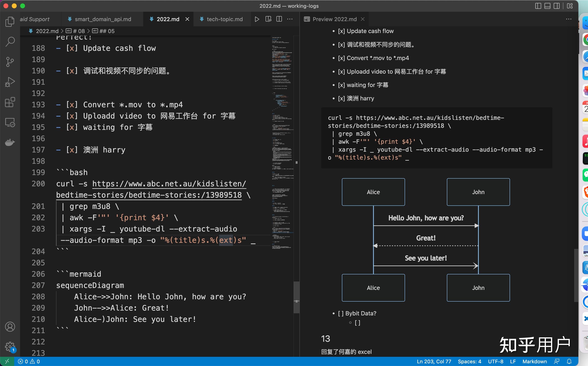The height and width of the screenshot is (366, 588).
Task: Change file encoding UTF-8
Action: (x=496, y=361)
